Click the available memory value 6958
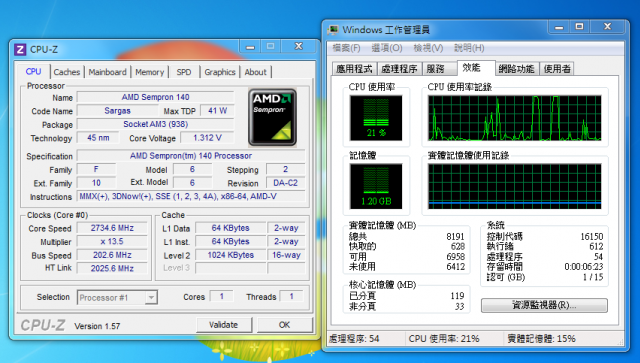The width and height of the screenshot is (640, 363). (x=456, y=256)
